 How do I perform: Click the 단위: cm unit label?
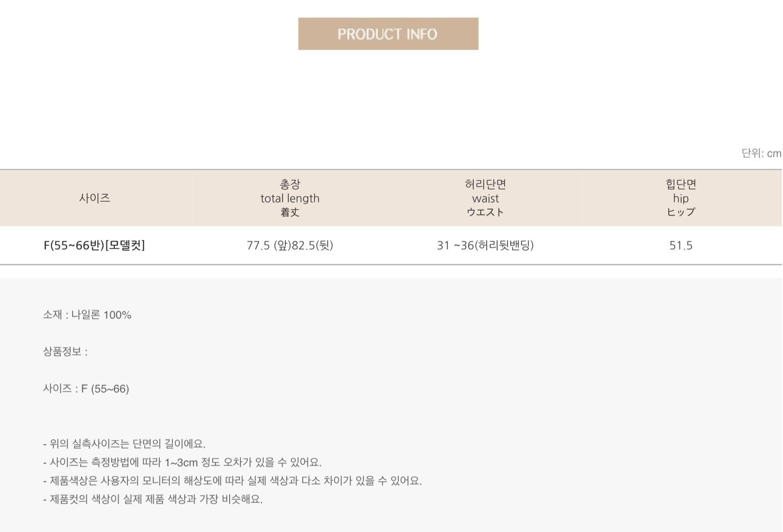tap(761, 153)
